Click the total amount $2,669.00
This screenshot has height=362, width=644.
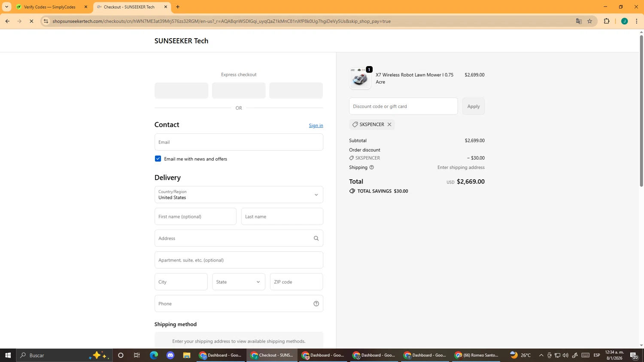471,181
